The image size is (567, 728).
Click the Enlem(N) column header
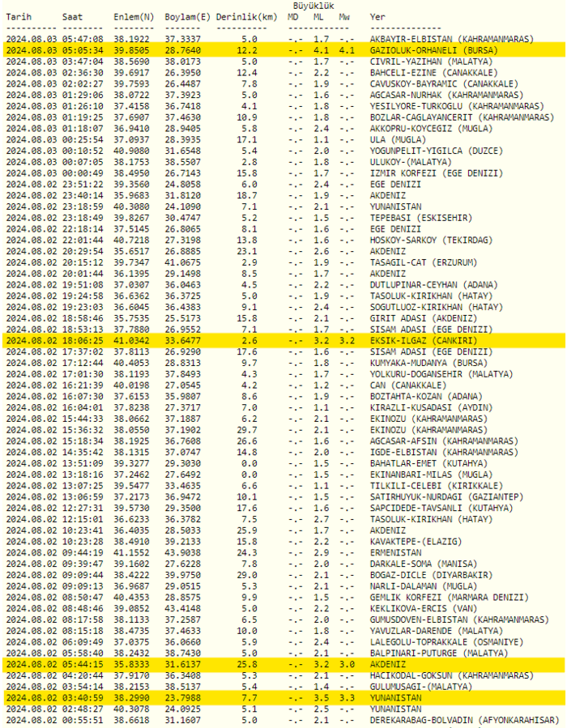[x=133, y=16]
